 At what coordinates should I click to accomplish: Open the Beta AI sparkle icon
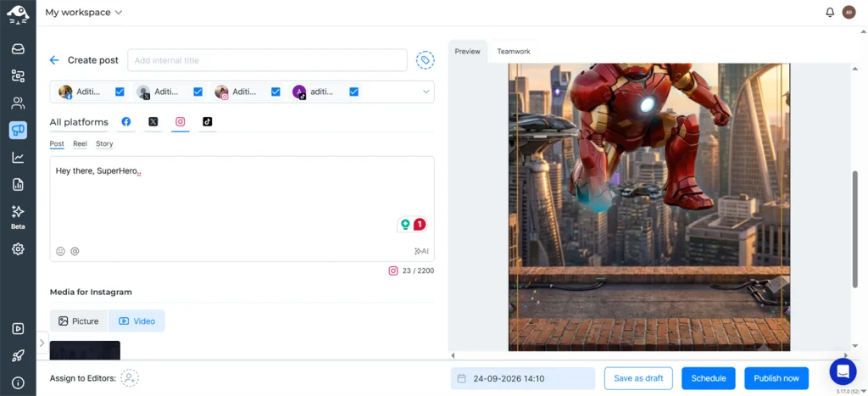click(x=18, y=212)
